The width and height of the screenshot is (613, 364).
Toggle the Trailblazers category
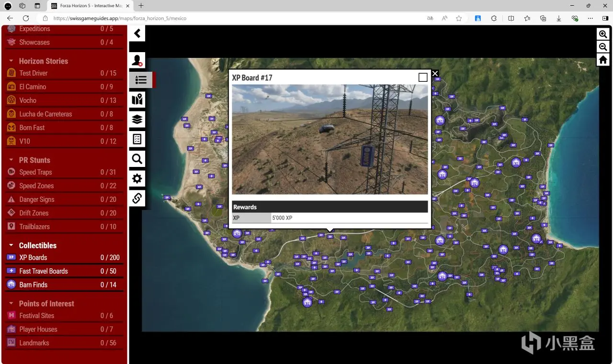[x=65, y=227]
